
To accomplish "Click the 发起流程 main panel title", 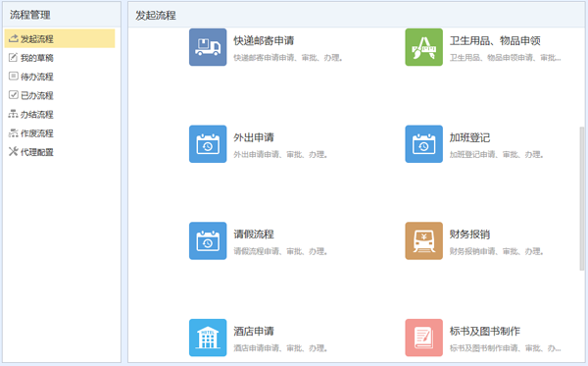I will tap(156, 16).
